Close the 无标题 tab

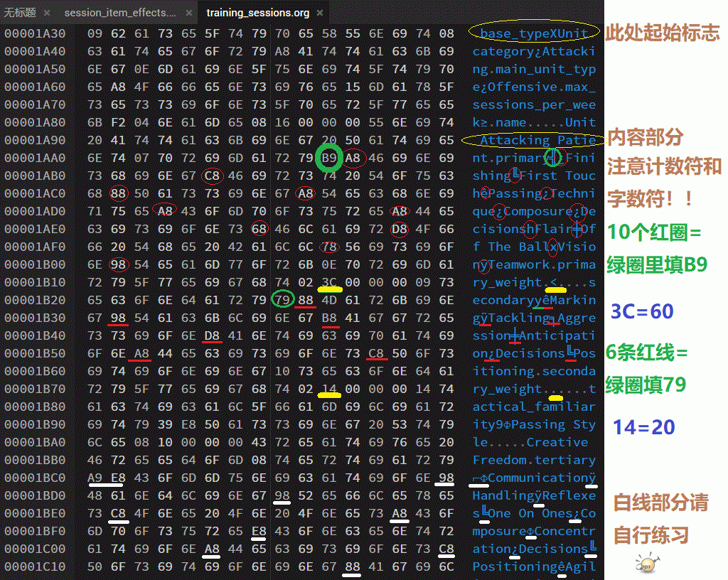(47, 13)
